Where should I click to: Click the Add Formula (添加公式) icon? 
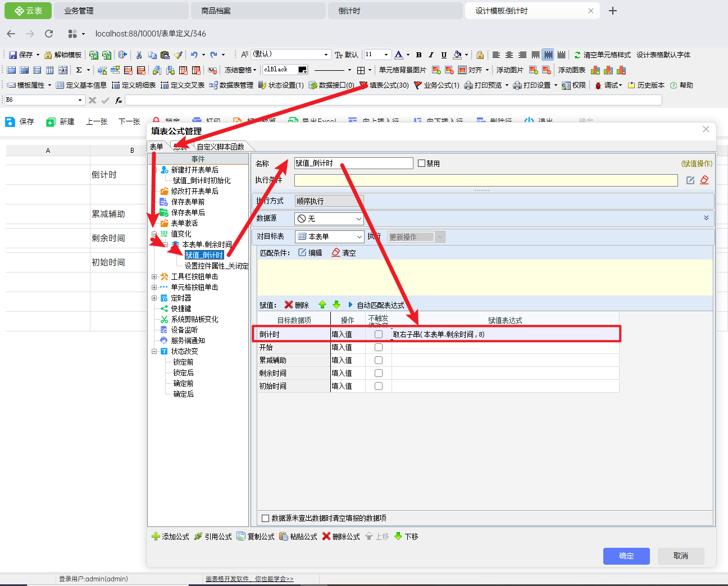click(156, 537)
